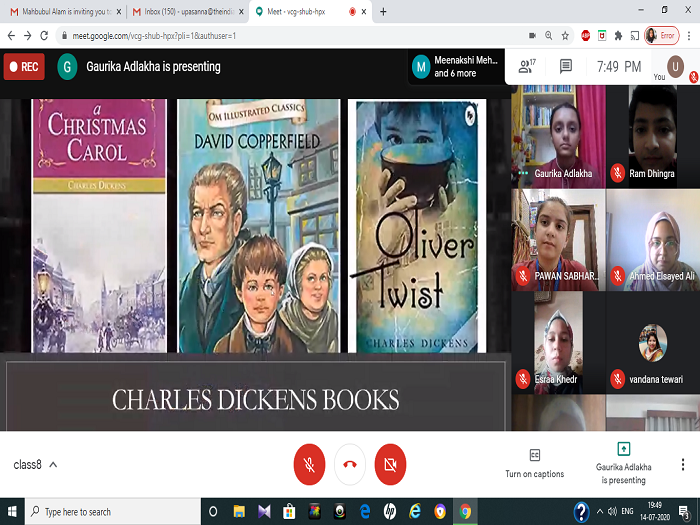Image resolution: width=700 pixels, height=525 pixels.
Task: Toggle microphone mute button in Meet controls
Action: click(x=309, y=464)
